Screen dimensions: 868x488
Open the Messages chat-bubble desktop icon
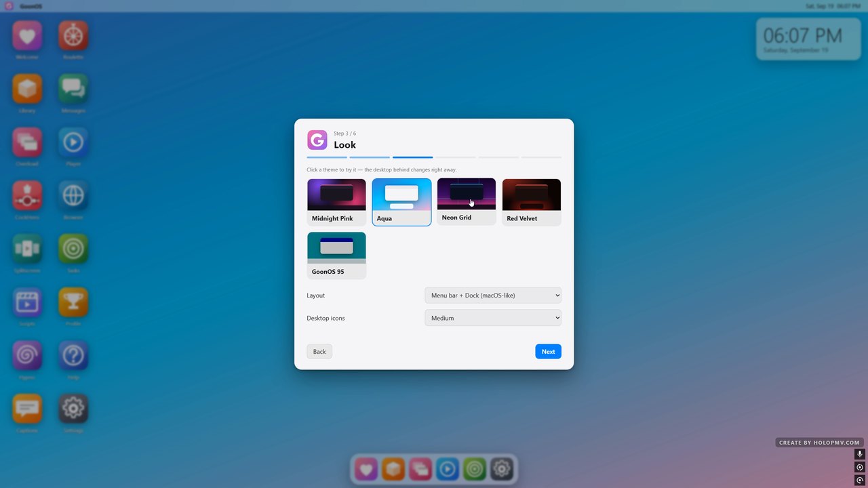point(73,89)
